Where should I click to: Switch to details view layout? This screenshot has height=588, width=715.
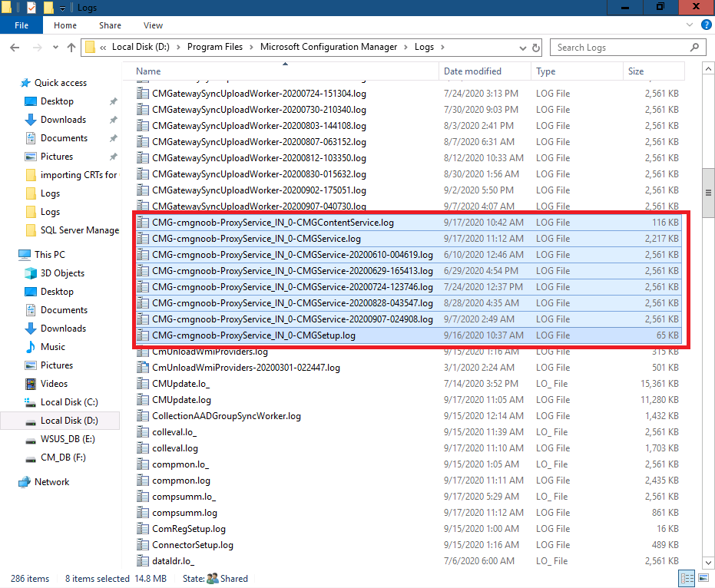point(687,579)
